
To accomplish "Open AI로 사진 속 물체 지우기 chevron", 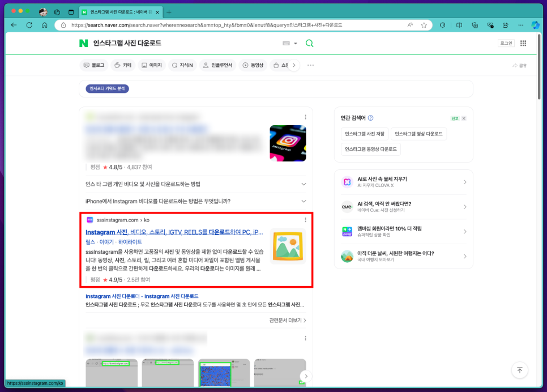I will [465, 182].
